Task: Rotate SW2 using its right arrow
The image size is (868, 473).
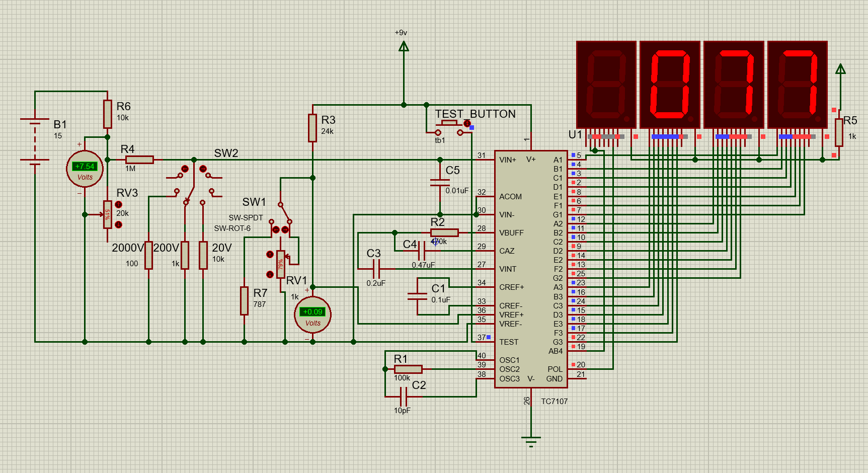Action: (x=203, y=169)
